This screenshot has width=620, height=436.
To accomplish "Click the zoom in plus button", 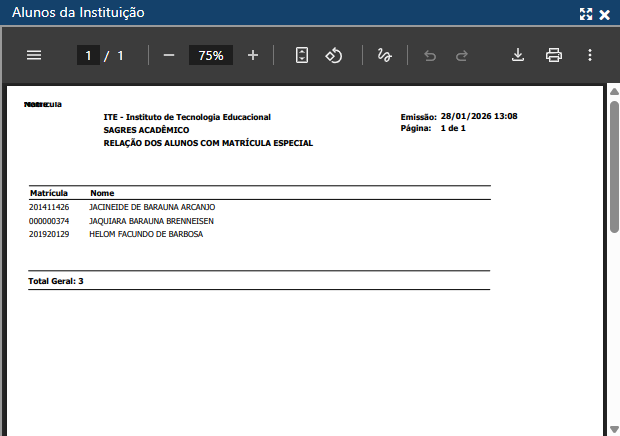I will [253, 56].
